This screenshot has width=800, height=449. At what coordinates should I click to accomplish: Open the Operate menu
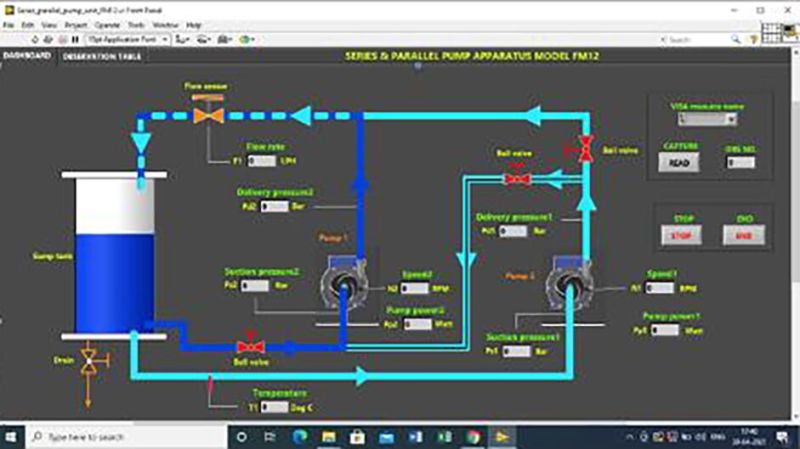[98, 24]
